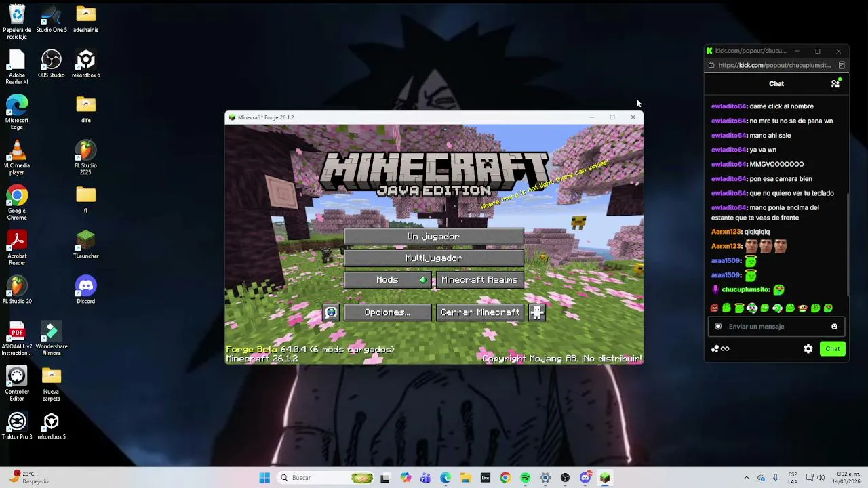Launch Wondershare Filmora from desktop
The image size is (868, 488).
point(52,339)
